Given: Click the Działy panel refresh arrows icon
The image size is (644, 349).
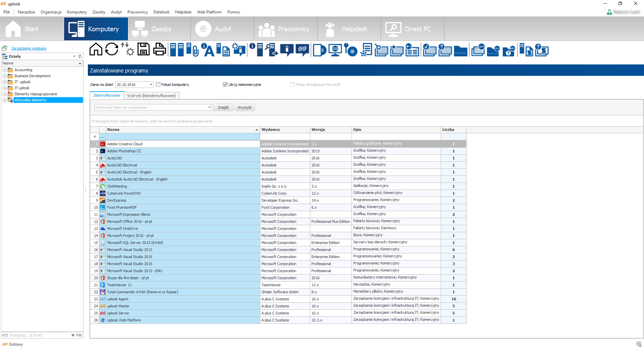Looking at the screenshot, I should pyautogui.click(x=80, y=56).
